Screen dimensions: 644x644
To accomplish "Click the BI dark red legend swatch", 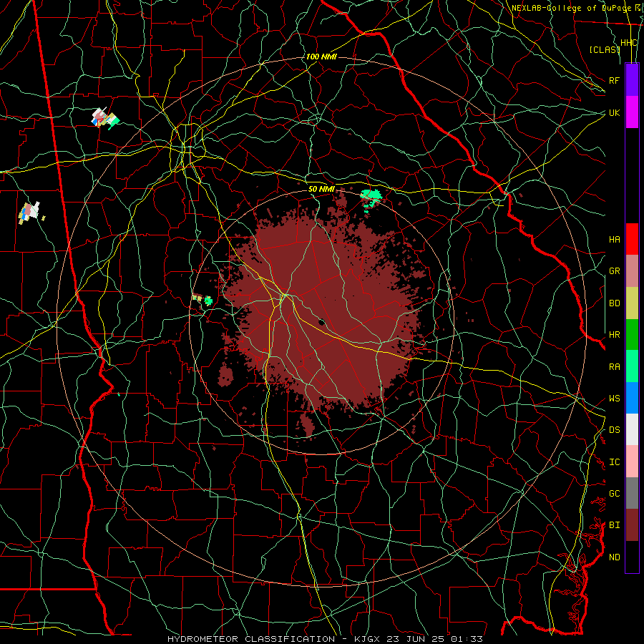I will pyautogui.click(x=632, y=525).
